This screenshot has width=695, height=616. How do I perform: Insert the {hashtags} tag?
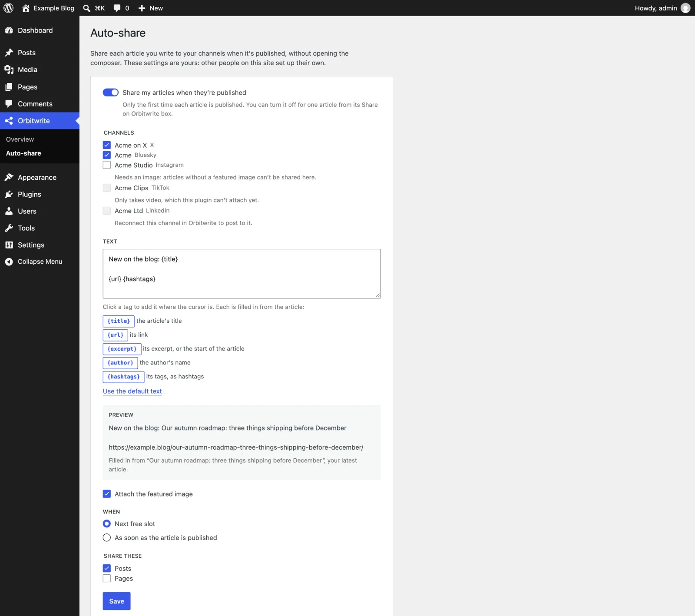pos(123,377)
